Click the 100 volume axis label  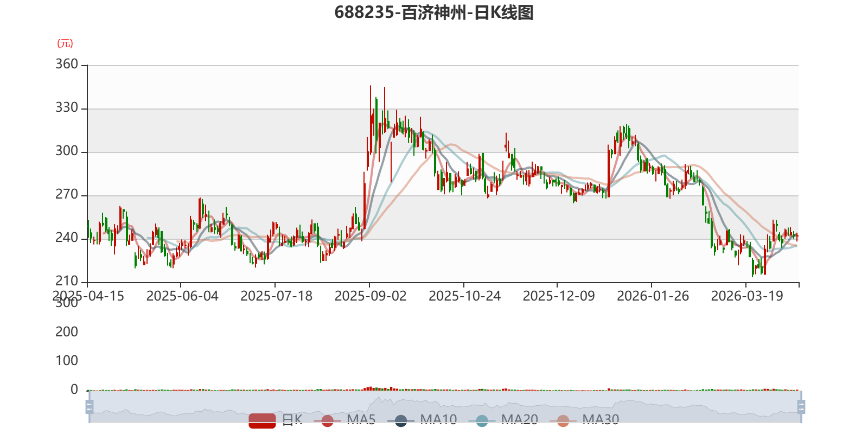pyautogui.click(x=67, y=361)
